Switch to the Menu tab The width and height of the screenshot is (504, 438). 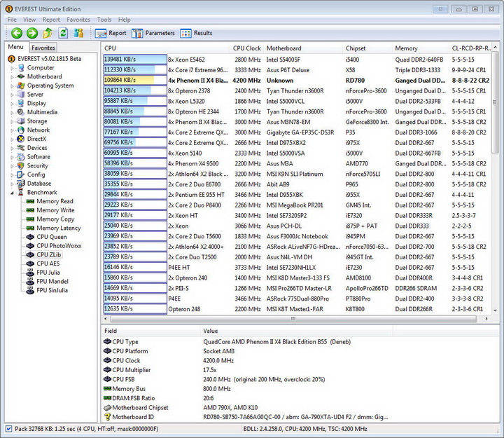(15, 47)
